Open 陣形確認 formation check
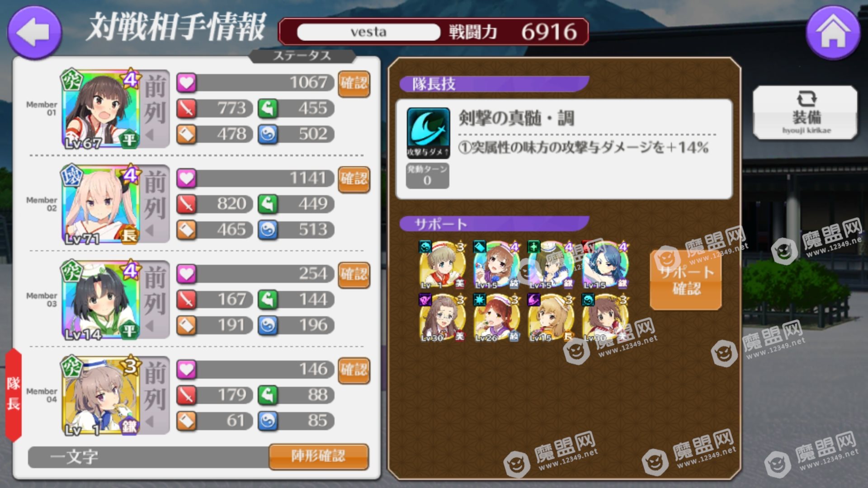868x488 pixels. tap(318, 456)
